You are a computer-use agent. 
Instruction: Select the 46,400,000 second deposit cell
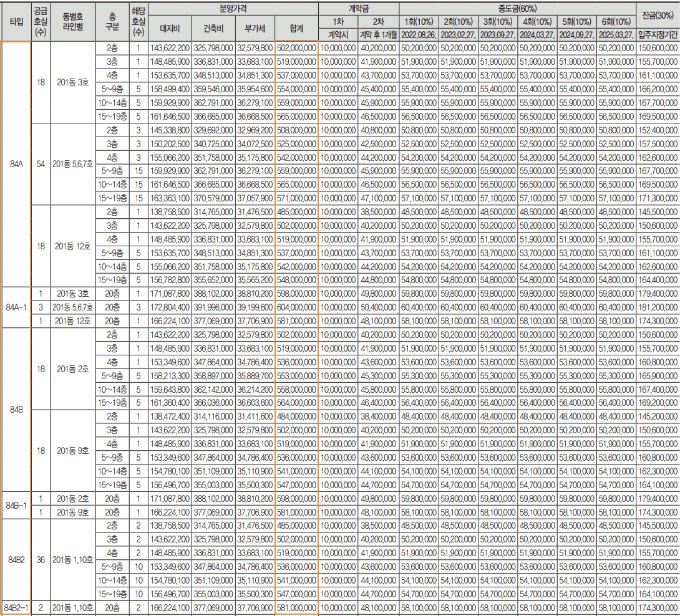click(379, 403)
